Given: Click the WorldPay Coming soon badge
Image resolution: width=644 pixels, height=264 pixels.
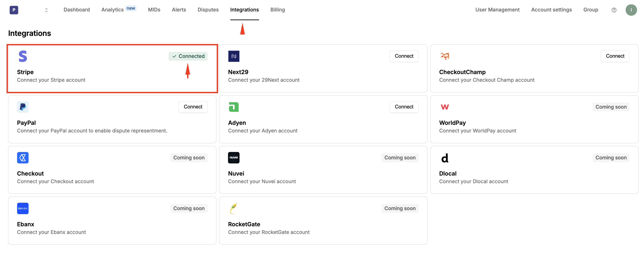Looking at the screenshot, I should coord(611,107).
